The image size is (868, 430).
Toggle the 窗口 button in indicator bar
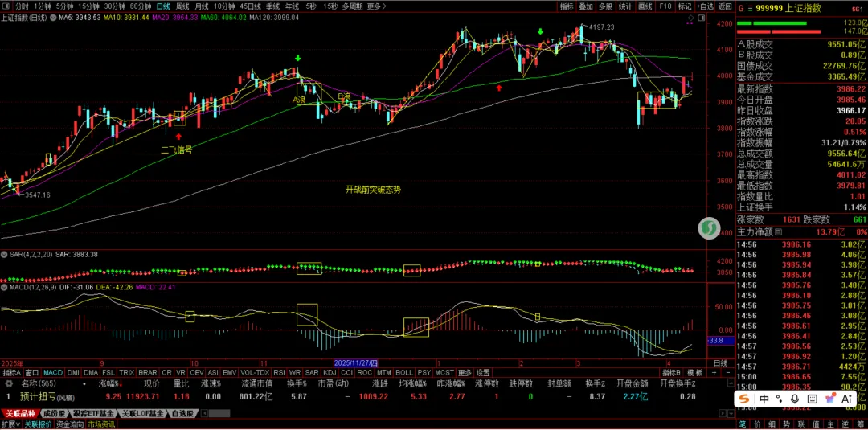coord(32,373)
